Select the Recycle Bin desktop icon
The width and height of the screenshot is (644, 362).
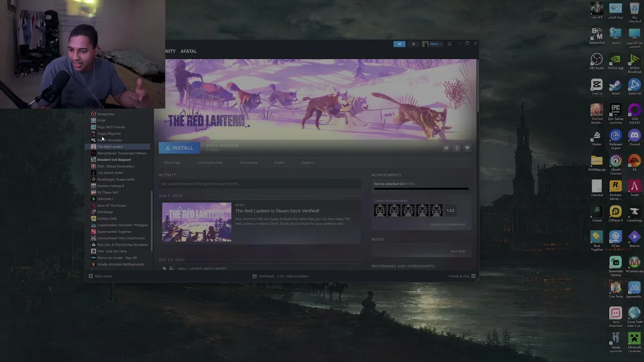(634, 11)
